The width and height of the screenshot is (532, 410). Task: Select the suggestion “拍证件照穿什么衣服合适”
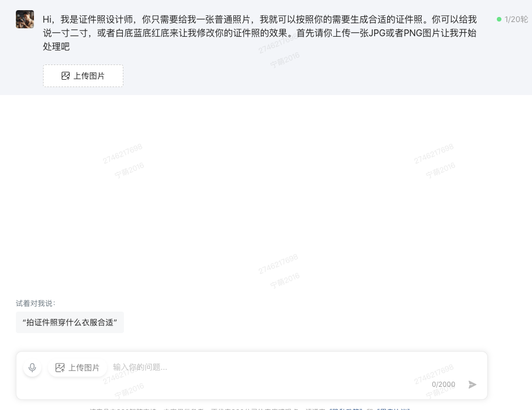[70, 322]
